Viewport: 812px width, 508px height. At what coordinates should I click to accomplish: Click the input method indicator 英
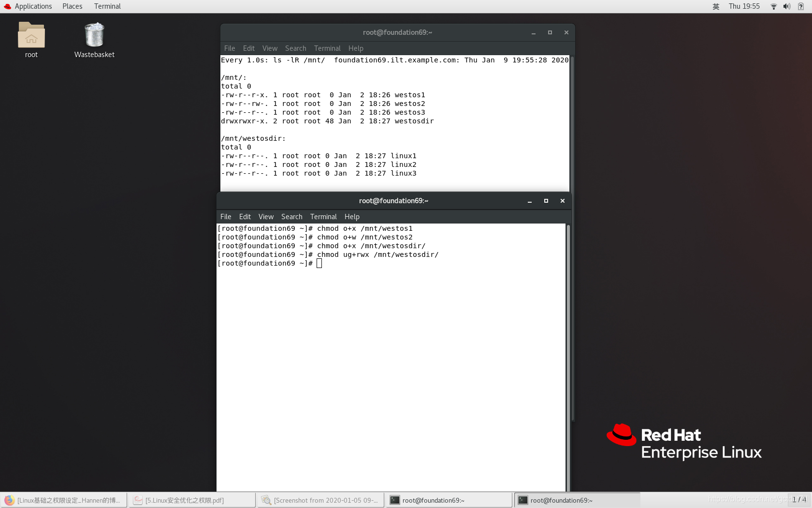716,6
